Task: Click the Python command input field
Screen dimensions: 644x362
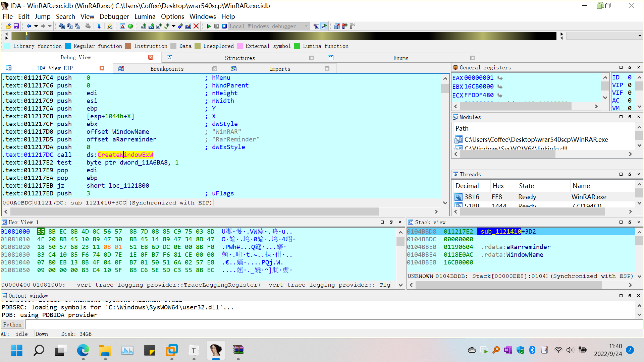Action: [334, 324]
